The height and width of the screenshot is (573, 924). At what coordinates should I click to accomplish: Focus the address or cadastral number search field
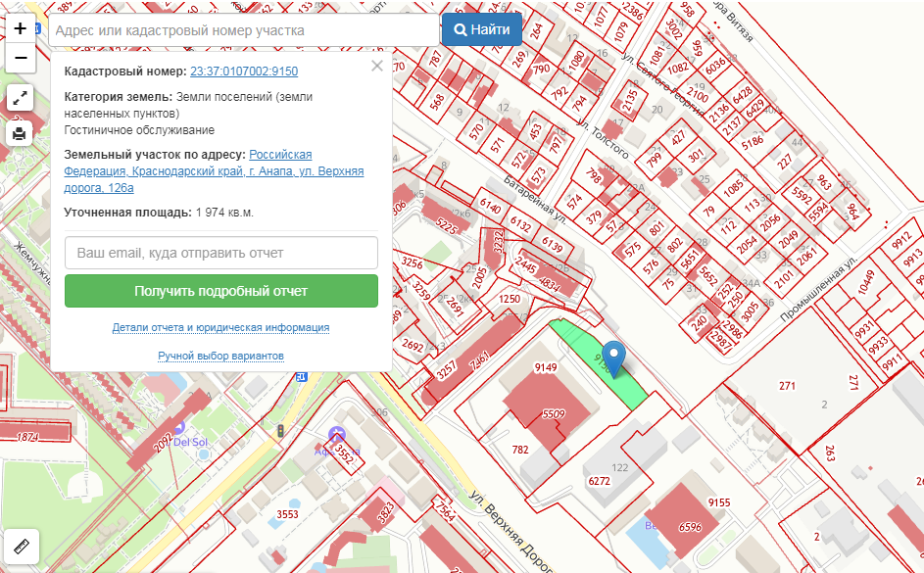(244, 30)
